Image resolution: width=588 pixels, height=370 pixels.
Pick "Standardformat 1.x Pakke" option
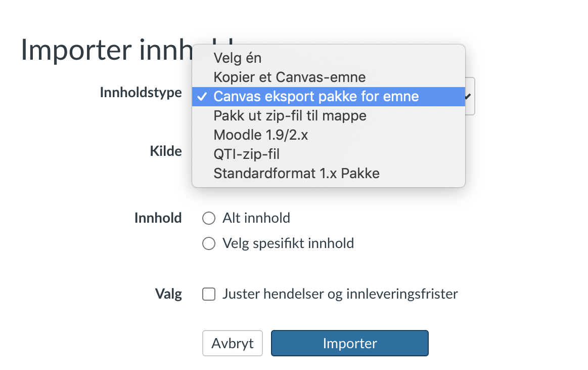pyautogui.click(x=296, y=173)
